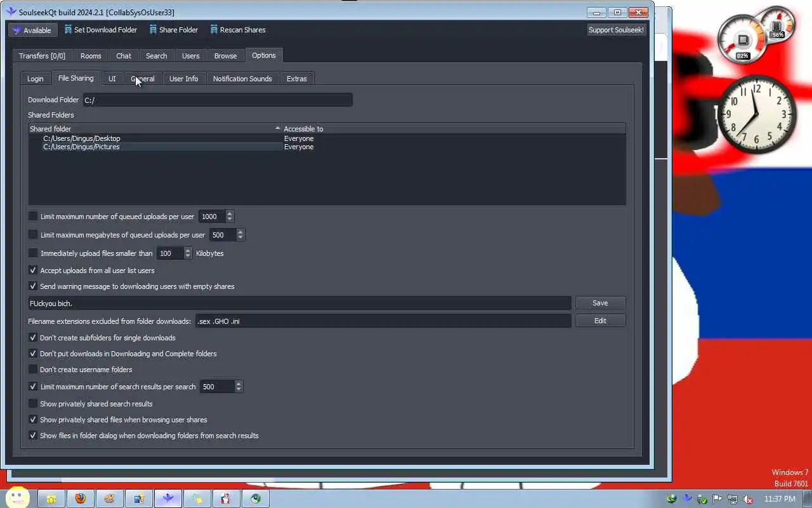Image resolution: width=812 pixels, height=508 pixels.
Task: Increase queued uploads value 1000 with up arrow
Action: [x=230, y=213]
